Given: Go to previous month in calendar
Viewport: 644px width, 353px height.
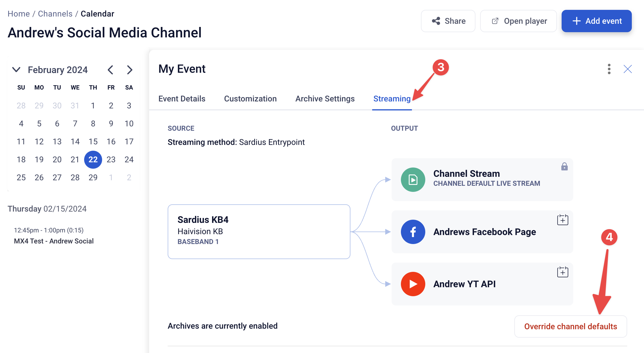Looking at the screenshot, I should 110,70.
